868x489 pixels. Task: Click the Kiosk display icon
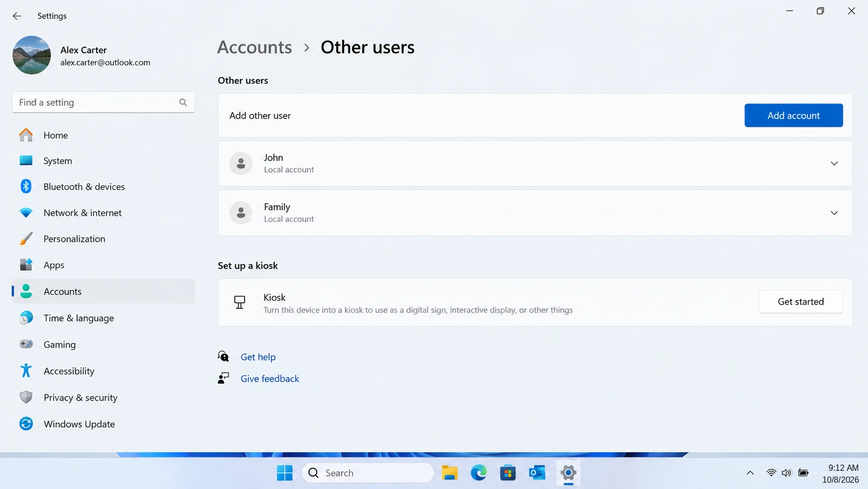(x=239, y=302)
